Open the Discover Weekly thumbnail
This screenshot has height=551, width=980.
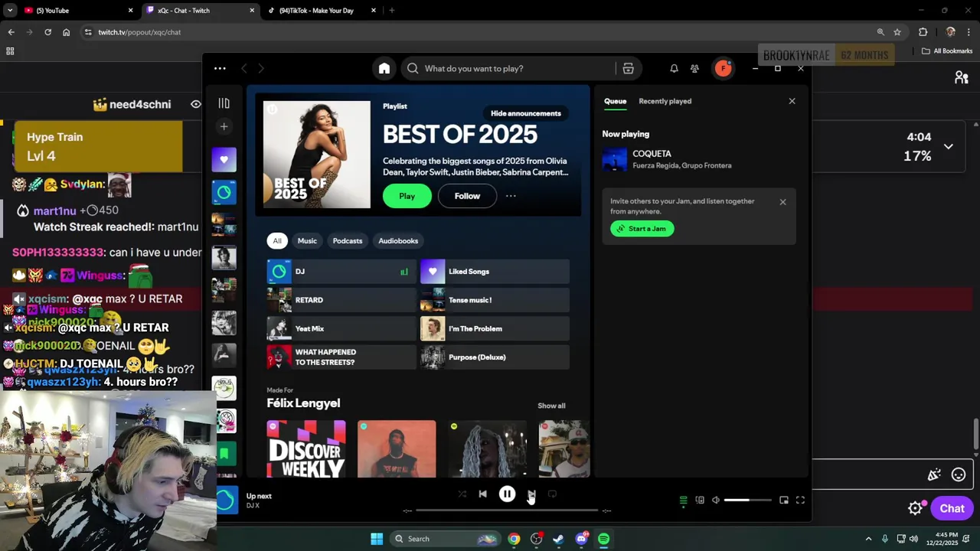coord(306,449)
